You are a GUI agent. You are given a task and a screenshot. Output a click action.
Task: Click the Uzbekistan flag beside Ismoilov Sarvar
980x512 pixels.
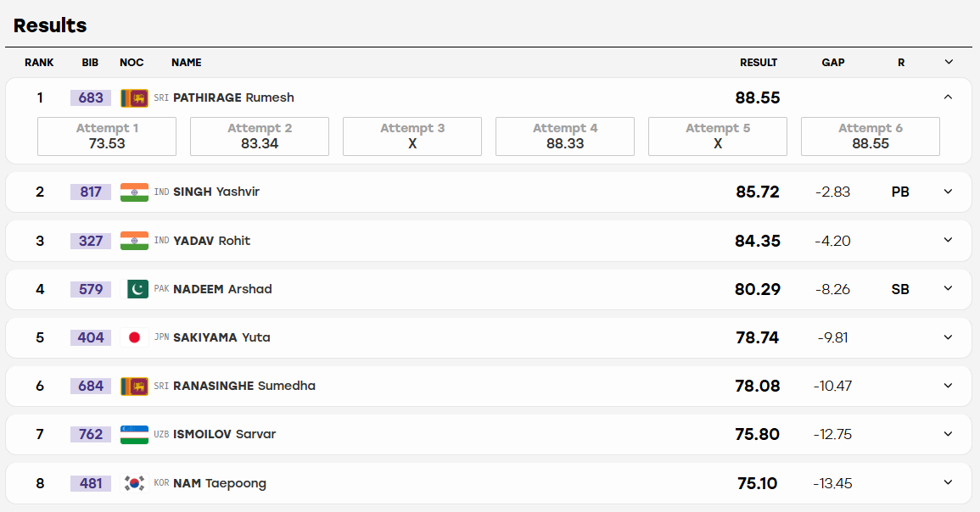134,434
